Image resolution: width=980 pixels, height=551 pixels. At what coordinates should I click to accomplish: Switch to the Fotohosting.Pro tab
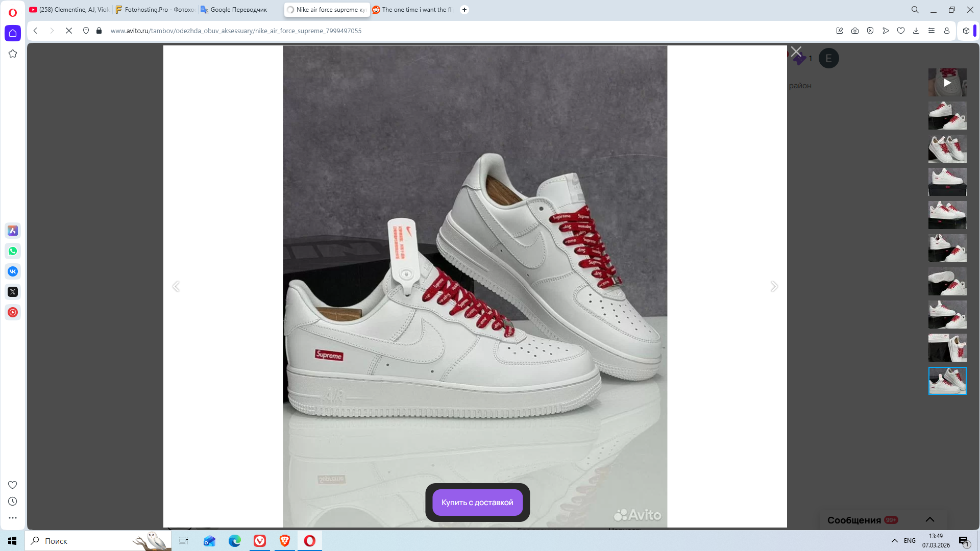156,10
